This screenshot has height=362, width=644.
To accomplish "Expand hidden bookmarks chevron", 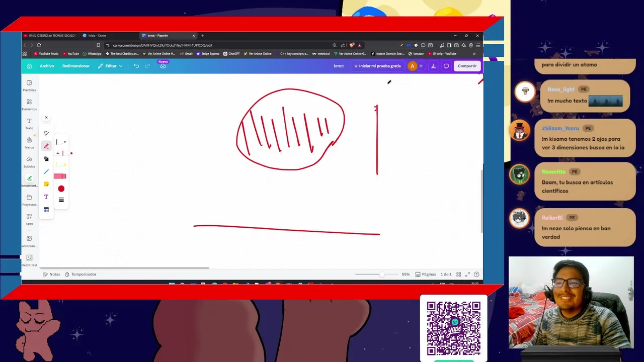I will (x=474, y=54).
